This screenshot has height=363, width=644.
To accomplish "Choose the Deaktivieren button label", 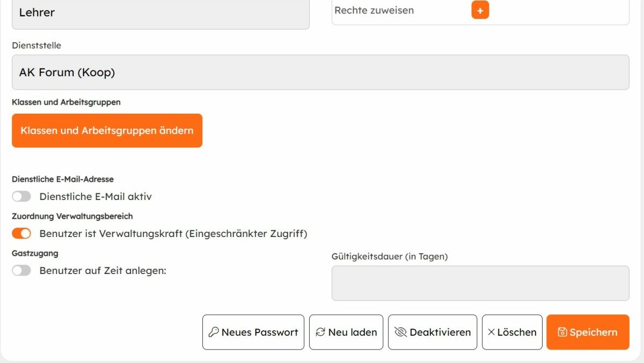I will (440, 332).
